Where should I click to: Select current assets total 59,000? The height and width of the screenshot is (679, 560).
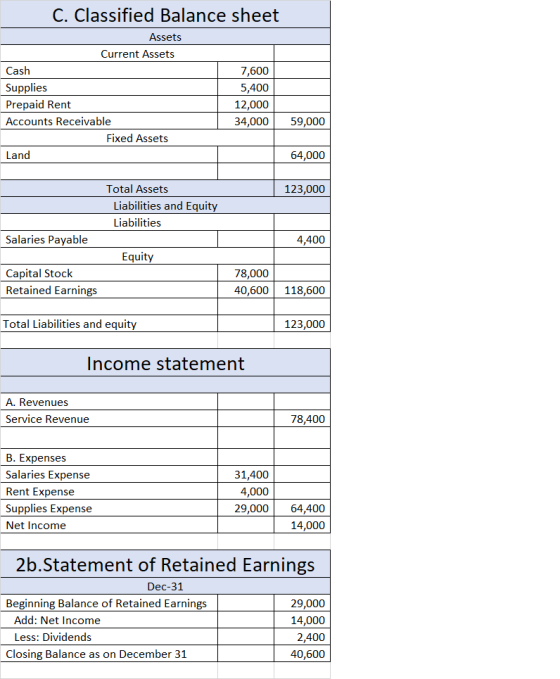click(x=302, y=121)
